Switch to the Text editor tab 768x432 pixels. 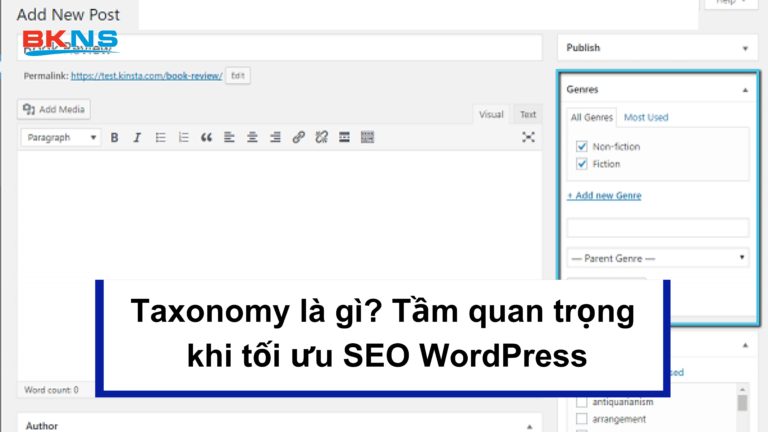coord(528,115)
